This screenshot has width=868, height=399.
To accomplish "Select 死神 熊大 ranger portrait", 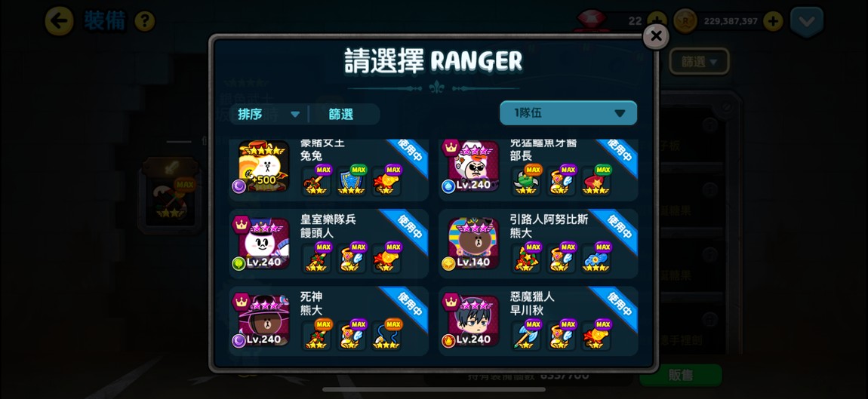I will pos(264,321).
